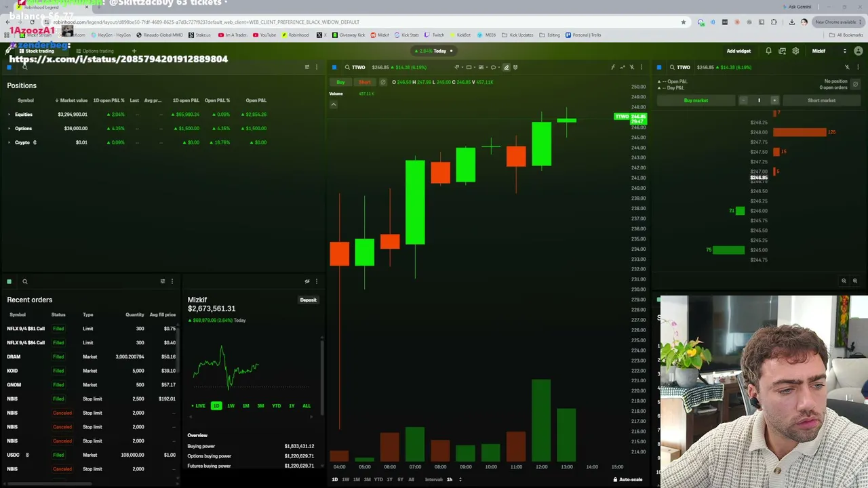Open the YouTube bookmark in bookmarks bar

[265, 35]
